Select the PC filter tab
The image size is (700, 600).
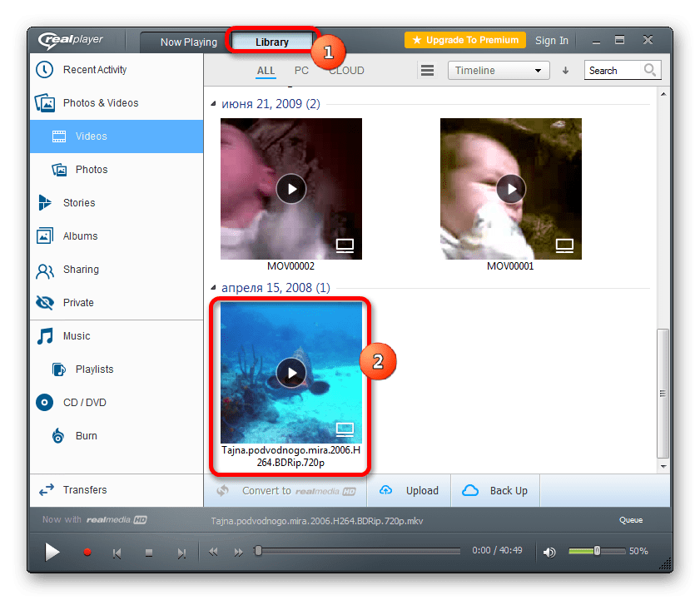(301, 71)
